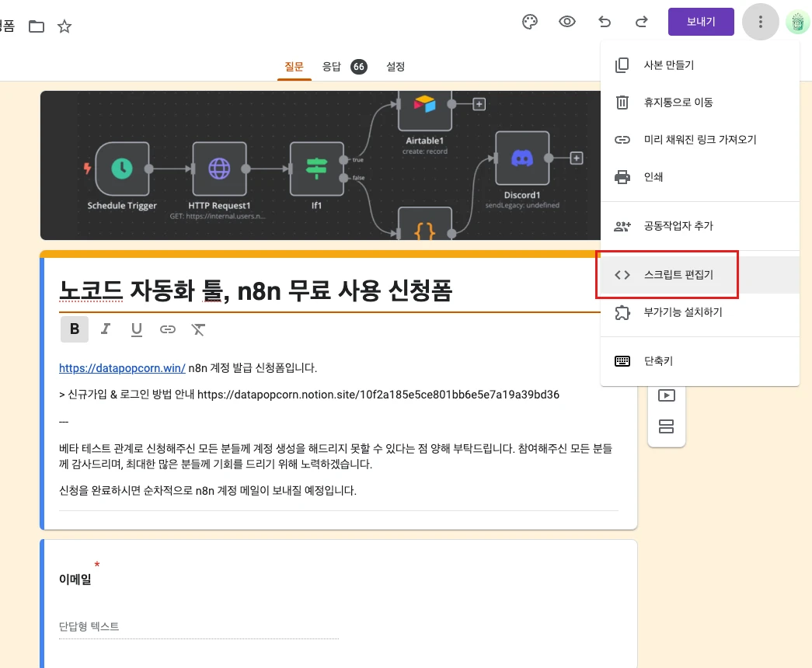812x668 pixels.
Task: Click the 66 response count badge
Action: [x=358, y=67]
